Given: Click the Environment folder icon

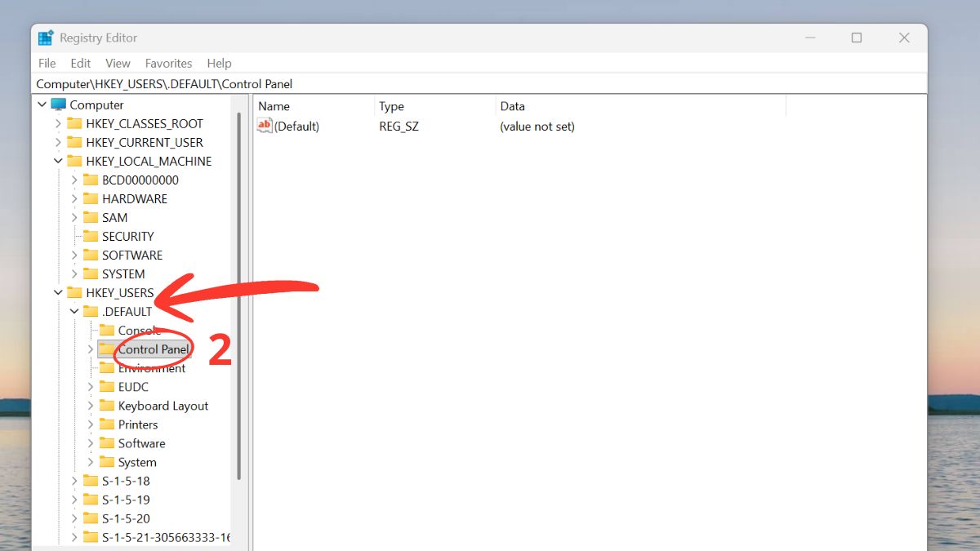Looking at the screenshot, I should (x=107, y=368).
